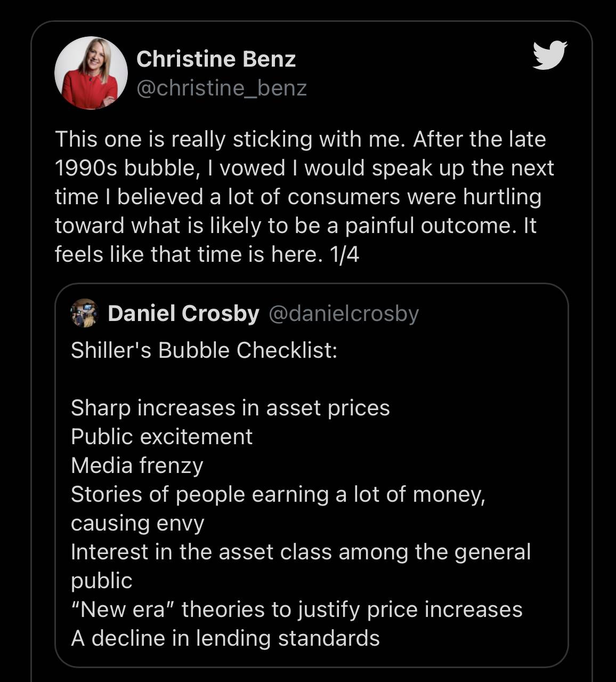
Task: Open Christine Benz's profile picture
Action: [91, 73]
